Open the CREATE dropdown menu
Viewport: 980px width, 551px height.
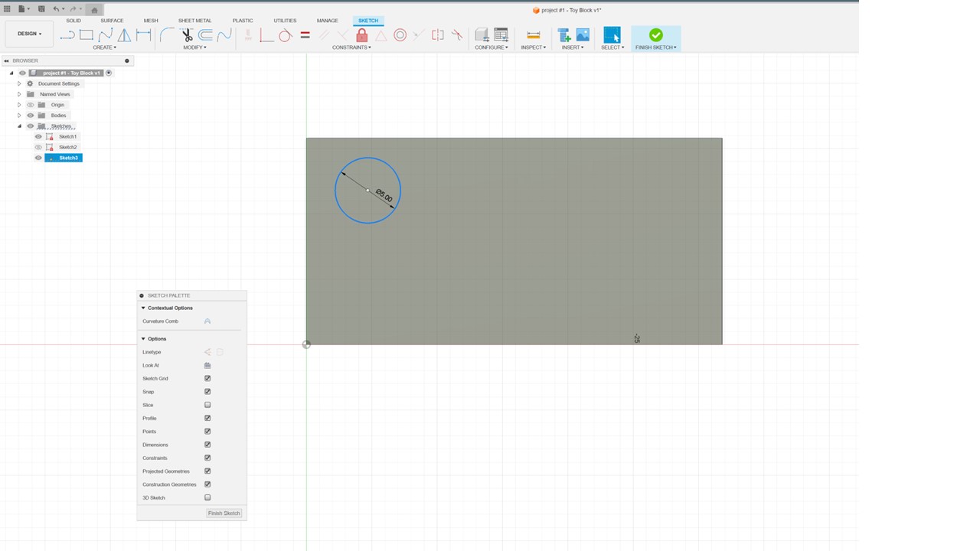click(x=104, y=47)
